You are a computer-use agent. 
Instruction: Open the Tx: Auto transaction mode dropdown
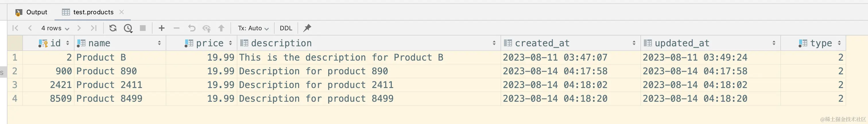tap(253, 28)
